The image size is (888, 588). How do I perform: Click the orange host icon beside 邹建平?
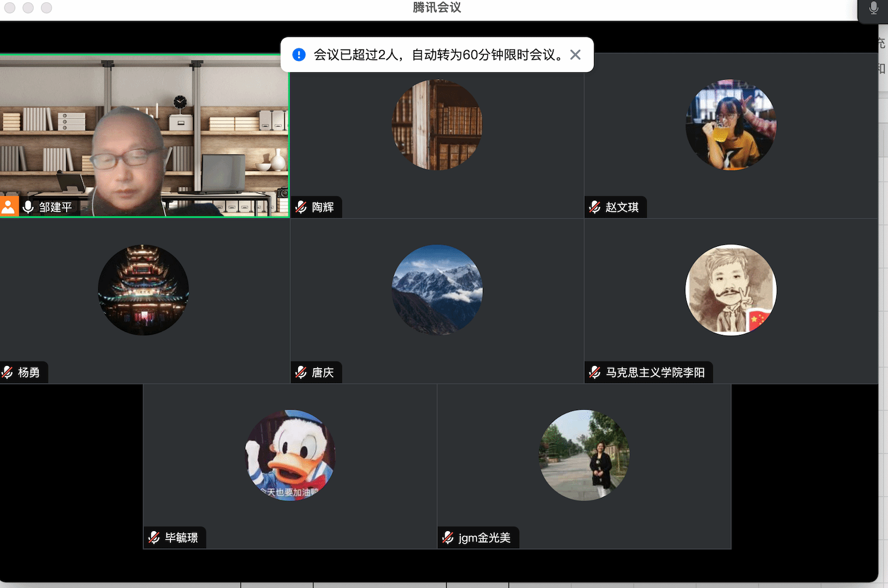tap(9, 207)
